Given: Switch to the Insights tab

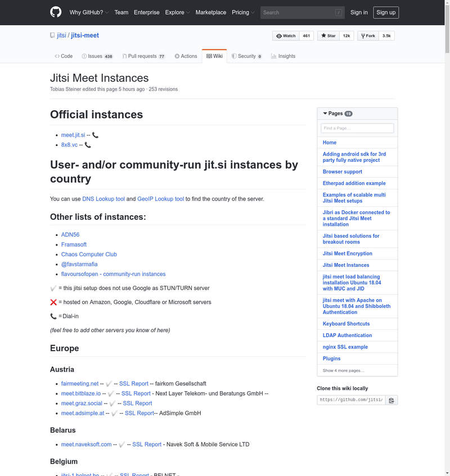Looking at the screenshot, I should [283, 56].
